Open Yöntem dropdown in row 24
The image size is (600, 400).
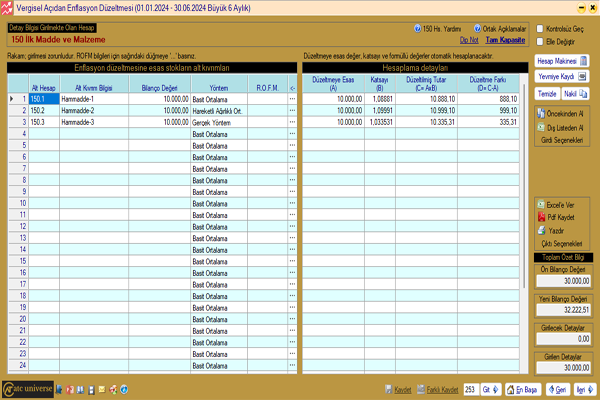pyautogui.click(x=219, y=366)
